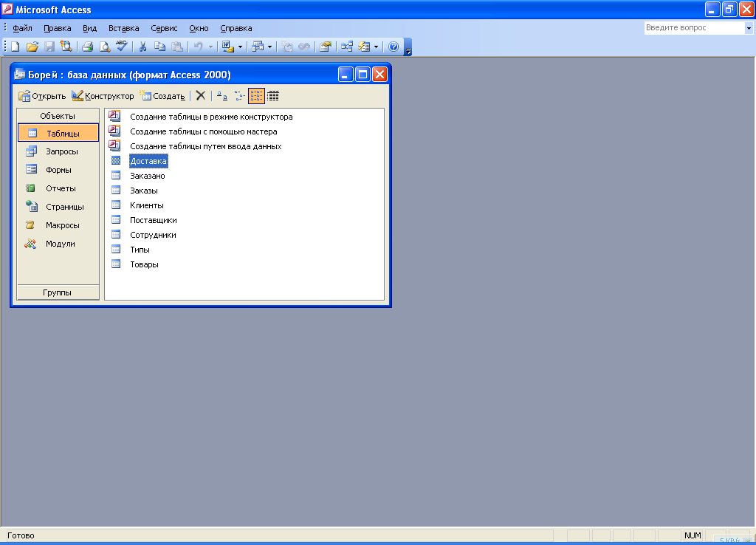This screenshot has width=756, height=545.
Task: Switch to Large Icons view
Action: tap(221, 96)
